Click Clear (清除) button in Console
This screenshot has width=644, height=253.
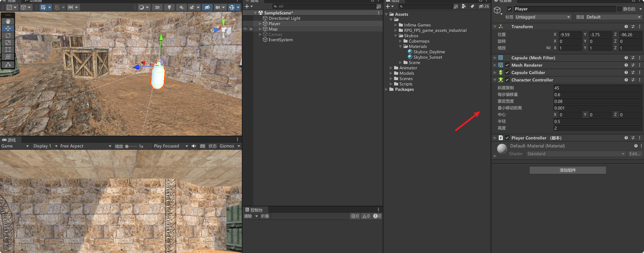[x=248, y=216]
